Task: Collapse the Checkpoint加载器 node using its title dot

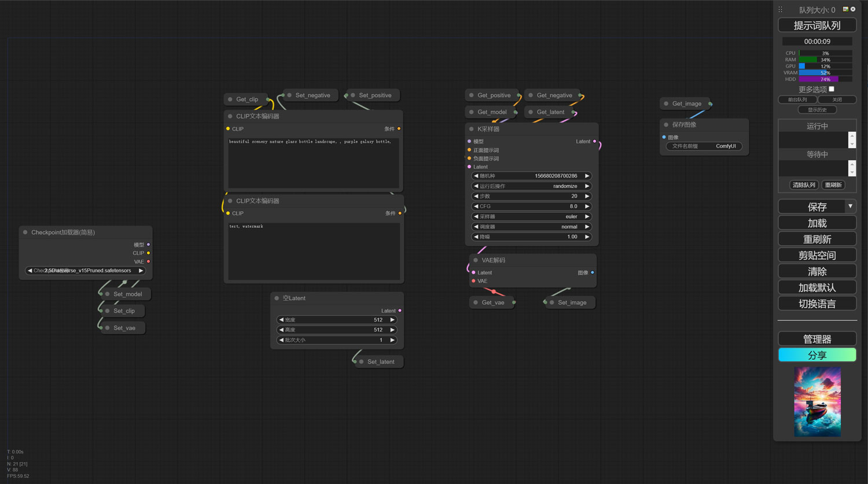Action: tap(25, 232)
